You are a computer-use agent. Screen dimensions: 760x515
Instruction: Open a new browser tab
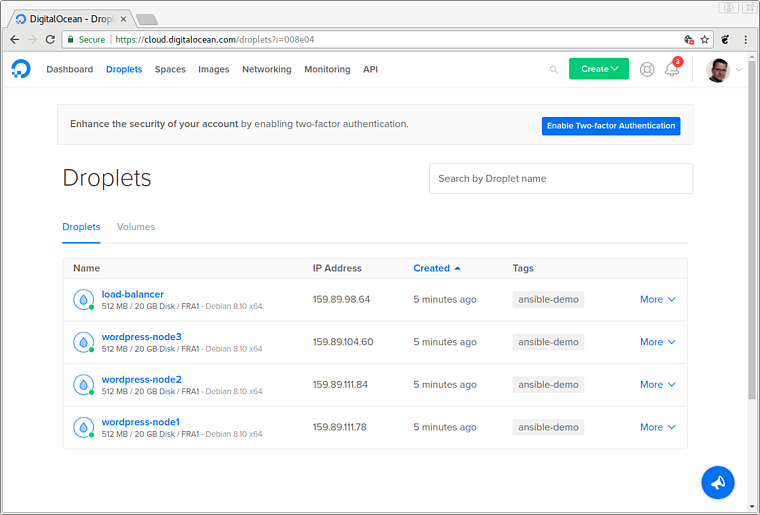tap(147, 19)
